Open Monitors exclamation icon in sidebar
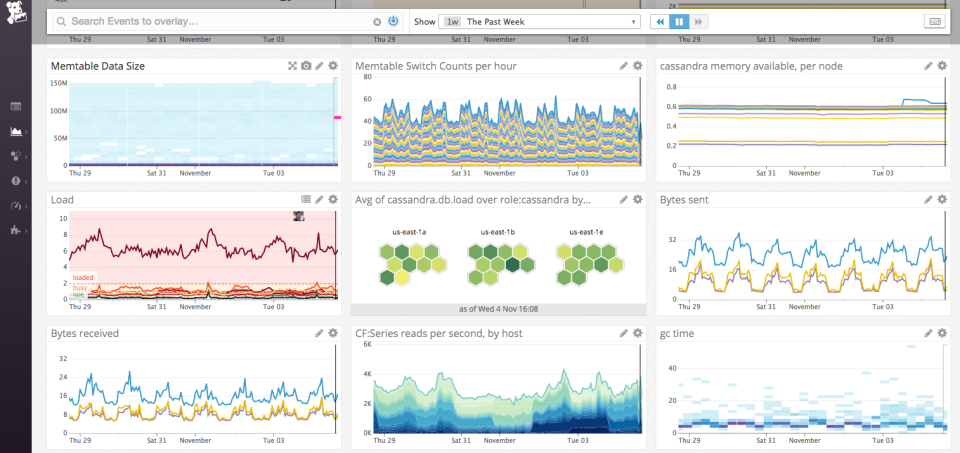 click(x=16, y=181)
